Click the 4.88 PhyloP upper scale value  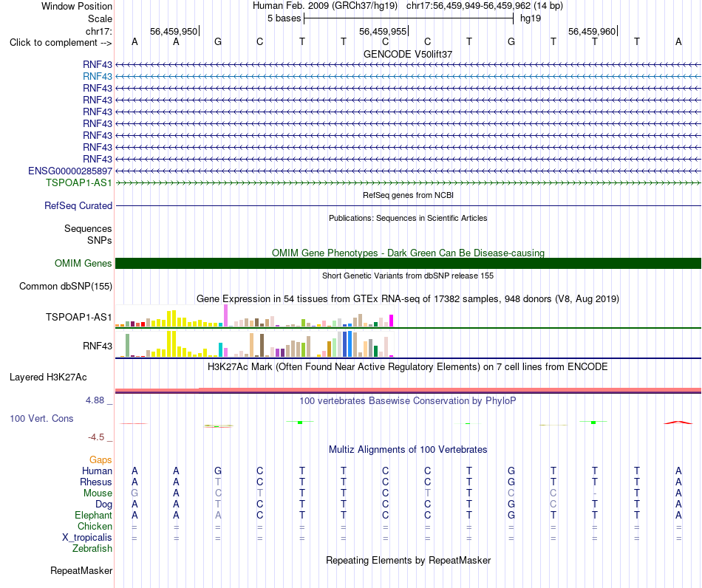click(x=95, y=400)
